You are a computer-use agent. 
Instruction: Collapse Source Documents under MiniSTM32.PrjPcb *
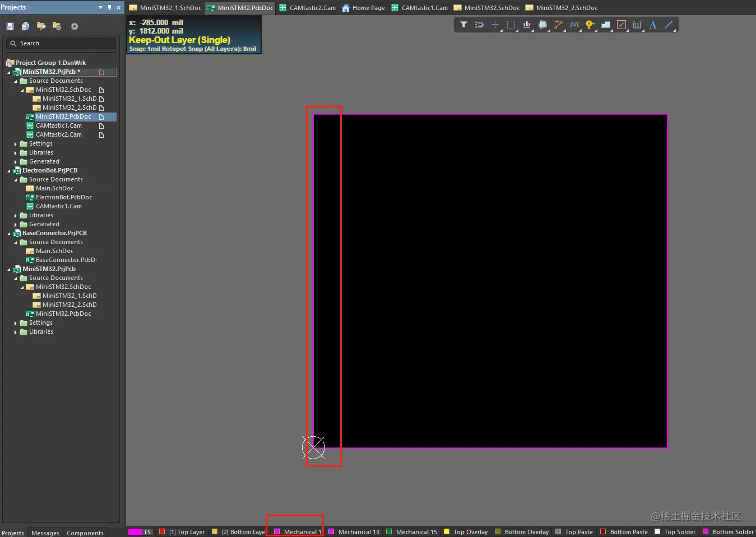(15, 81)
